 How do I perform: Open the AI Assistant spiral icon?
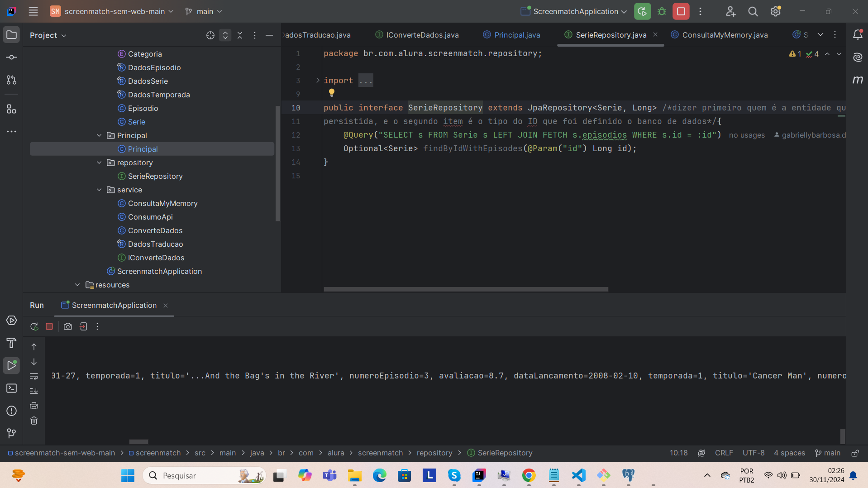tap(858, 57)
